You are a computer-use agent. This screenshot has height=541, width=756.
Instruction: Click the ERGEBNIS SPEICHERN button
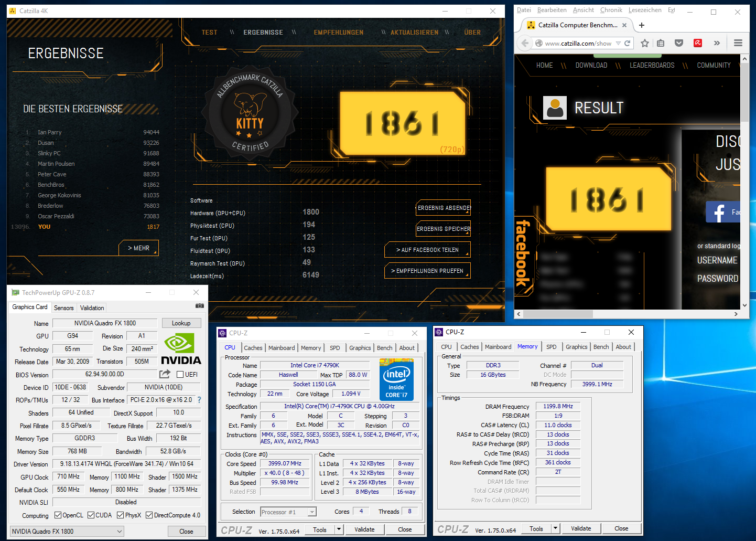444,229
